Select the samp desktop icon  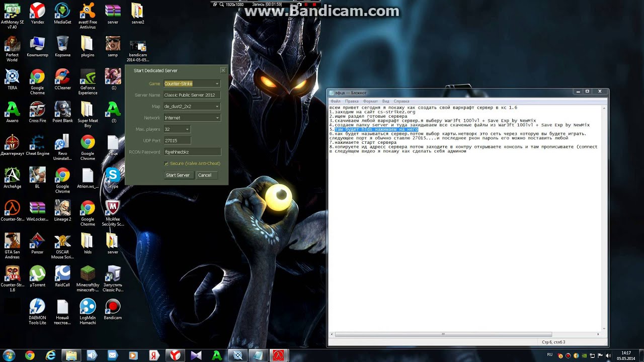tap(113, 47)
